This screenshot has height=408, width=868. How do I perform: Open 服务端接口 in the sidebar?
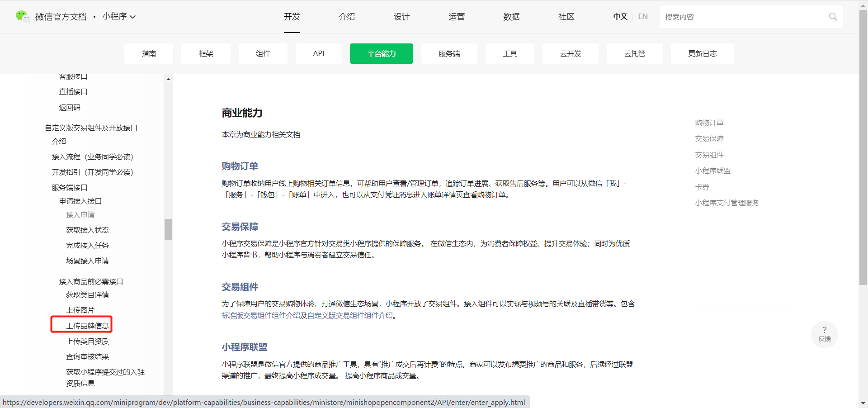point(70,187)
